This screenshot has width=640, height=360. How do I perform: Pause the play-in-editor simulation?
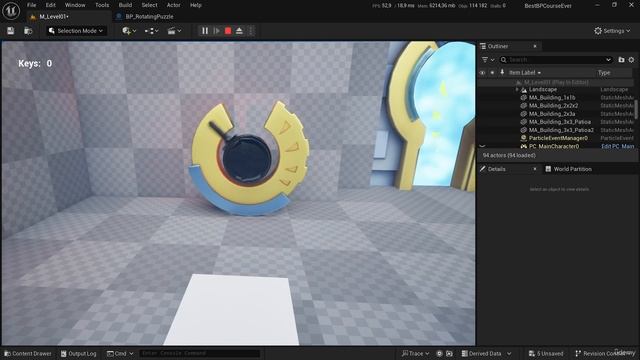click(x=205, y=31)
